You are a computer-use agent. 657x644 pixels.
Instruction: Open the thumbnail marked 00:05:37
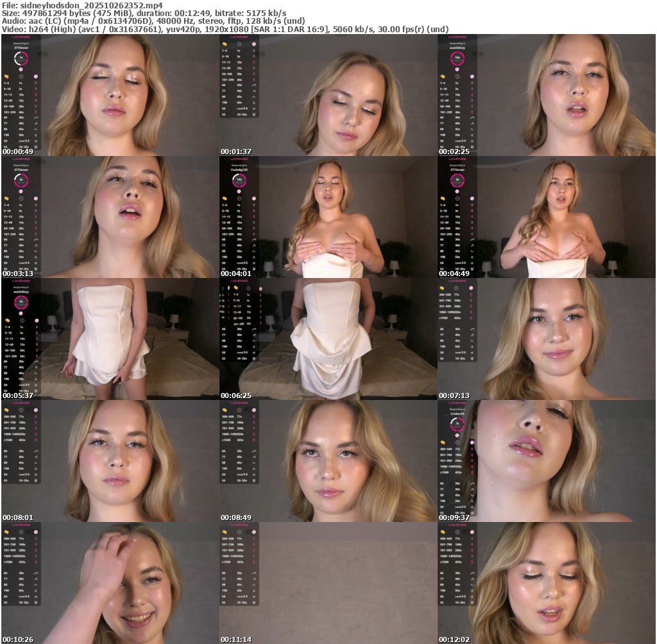pos(110,339)
